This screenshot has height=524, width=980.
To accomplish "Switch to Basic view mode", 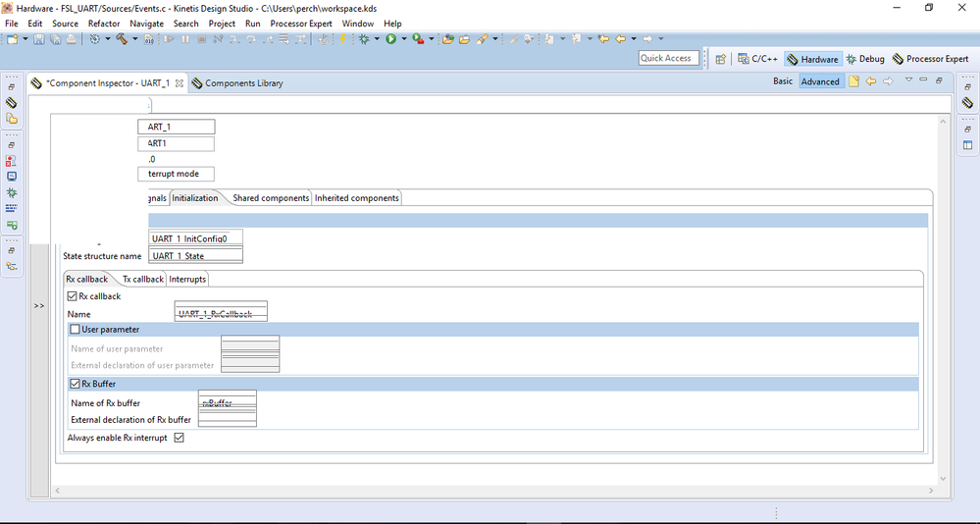I will pyautogui.click(x=783, y=81).
